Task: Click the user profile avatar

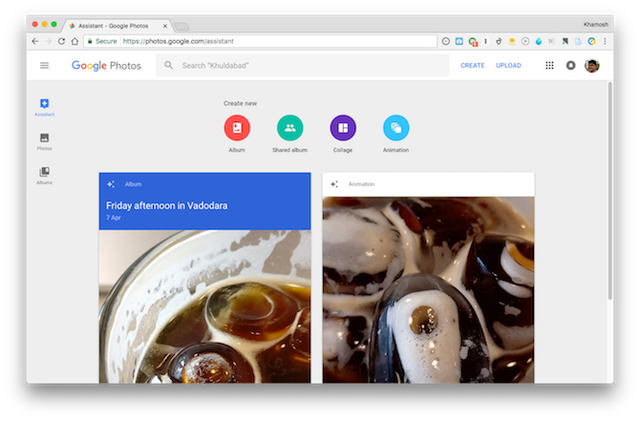Action: (592, 66)
